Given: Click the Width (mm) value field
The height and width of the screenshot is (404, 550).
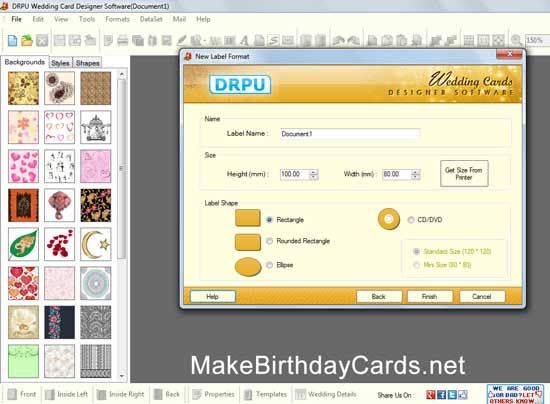Looking at the screenshot, I should 397,174.
